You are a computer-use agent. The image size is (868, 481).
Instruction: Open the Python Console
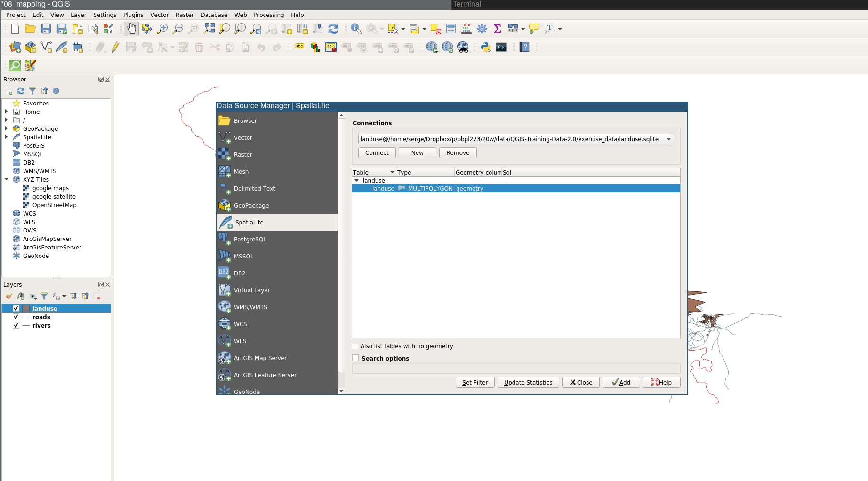[485, 47]
